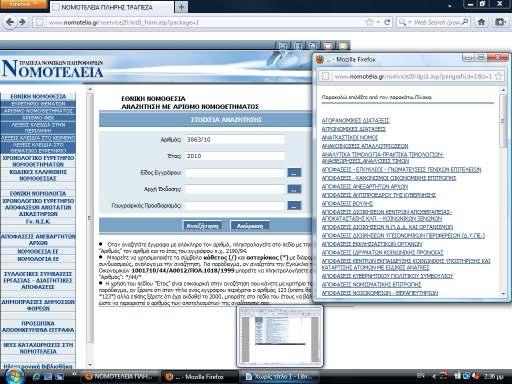Open the picker button beside Είδος Εγγράφου
512x384 pixels.
294,173
